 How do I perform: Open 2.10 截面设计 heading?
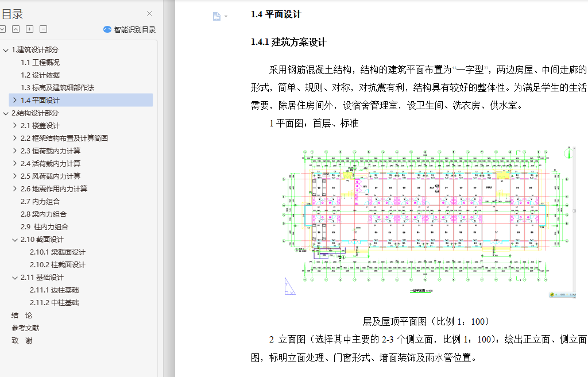[x=42, y=240]
